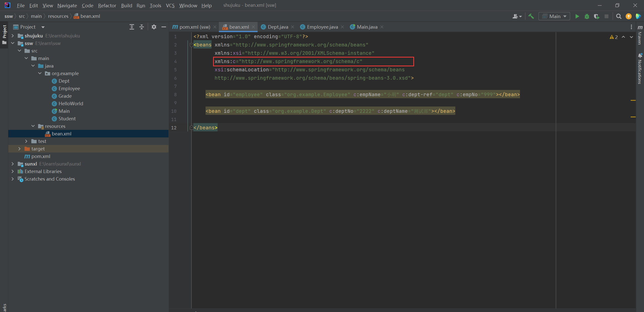
Task: Open the Maven tool window
Action: (x=640, y=35)
